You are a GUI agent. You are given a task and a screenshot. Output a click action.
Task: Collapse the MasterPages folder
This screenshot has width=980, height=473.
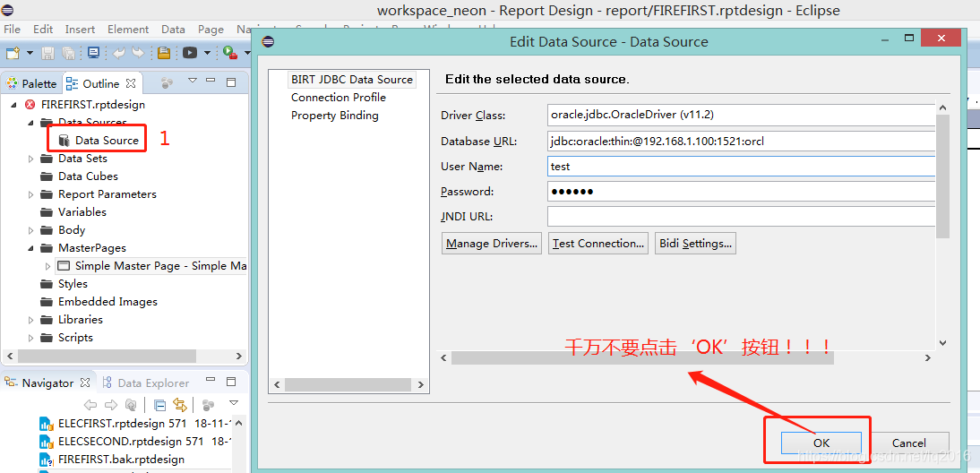click(31, 248)
